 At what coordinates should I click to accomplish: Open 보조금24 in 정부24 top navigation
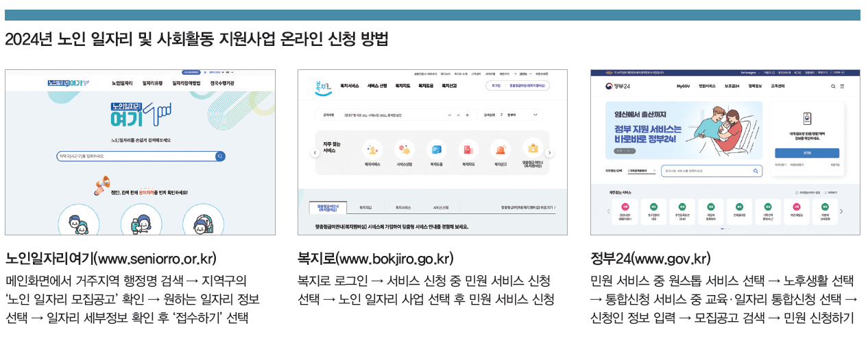[732, 86]
